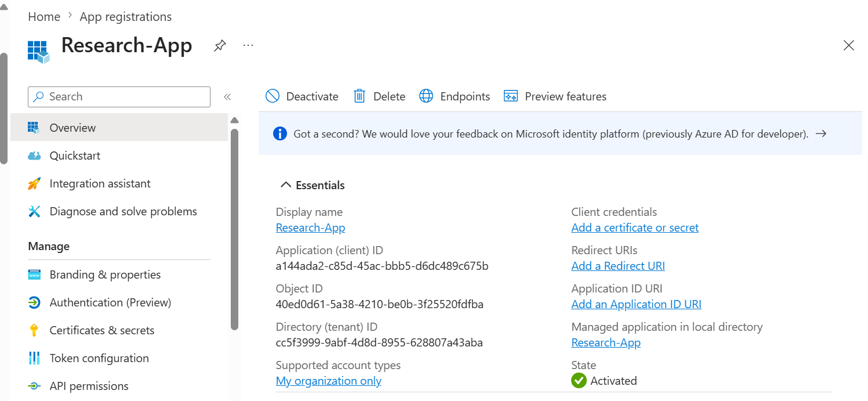
Task: Click the feedback banner message text
Action: (x=551, y=134)
